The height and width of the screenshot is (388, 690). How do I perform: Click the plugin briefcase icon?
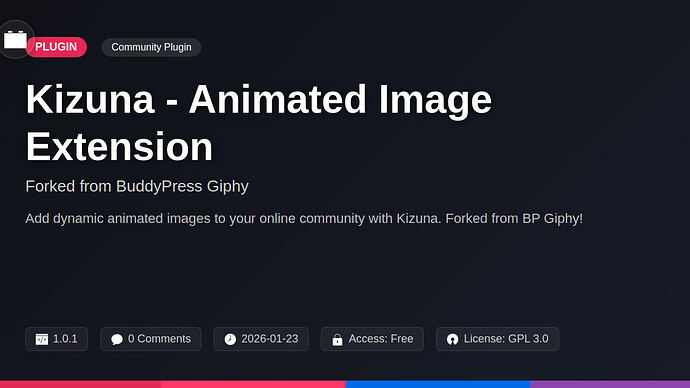pyautogui.click(x=15, y=40)
